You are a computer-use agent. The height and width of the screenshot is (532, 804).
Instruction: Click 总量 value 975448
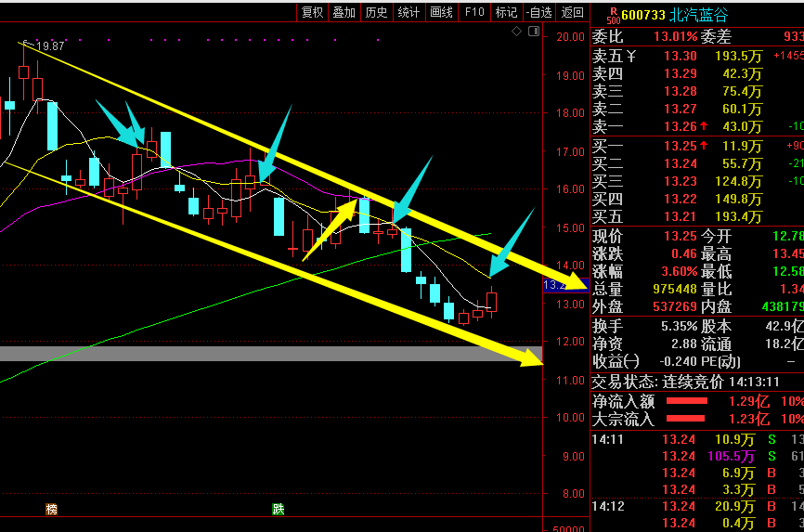pos(674,290)
